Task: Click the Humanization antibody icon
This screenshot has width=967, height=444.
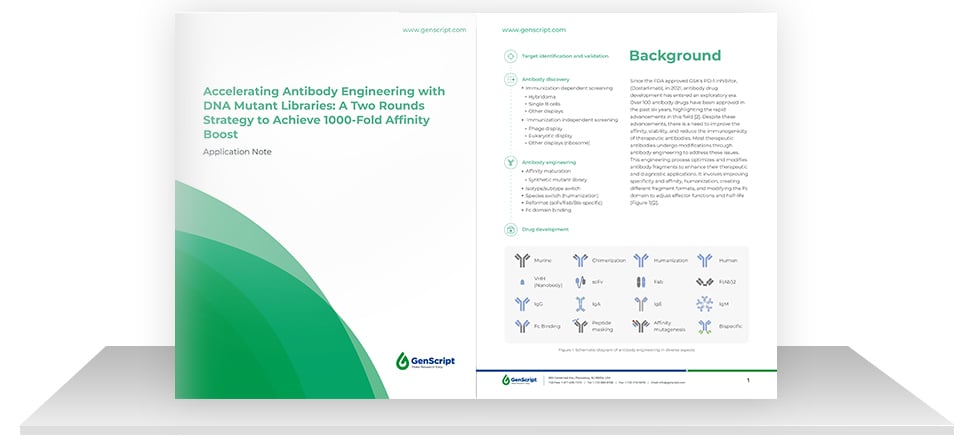Action: pyautogui.click(x=640, y=260)
